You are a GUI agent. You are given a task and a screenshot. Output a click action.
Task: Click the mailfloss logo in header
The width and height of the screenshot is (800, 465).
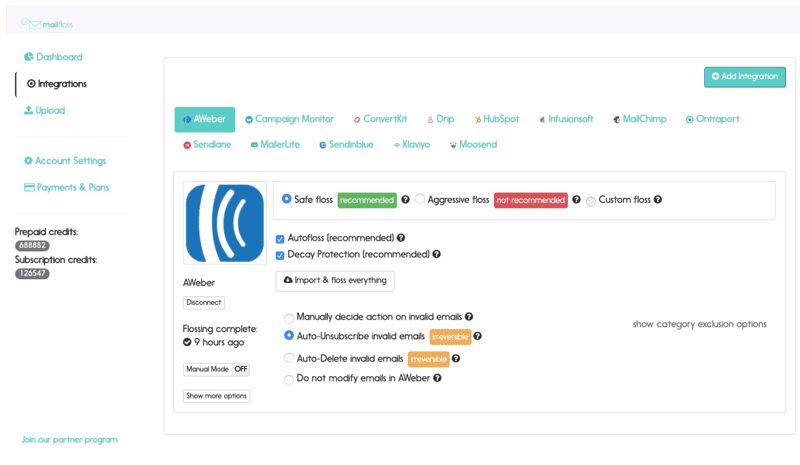(x=47, y=23)
